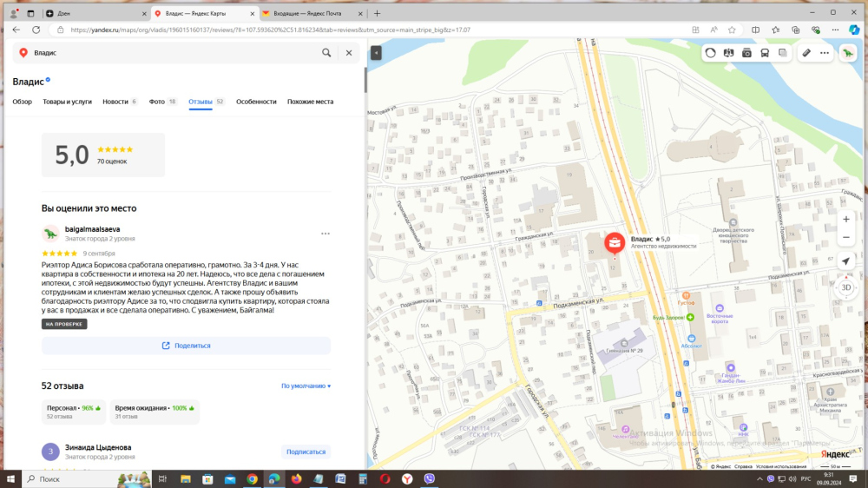Open Новости tab
This screenshot has height=488, width=868.
click(x=120, y=102)
